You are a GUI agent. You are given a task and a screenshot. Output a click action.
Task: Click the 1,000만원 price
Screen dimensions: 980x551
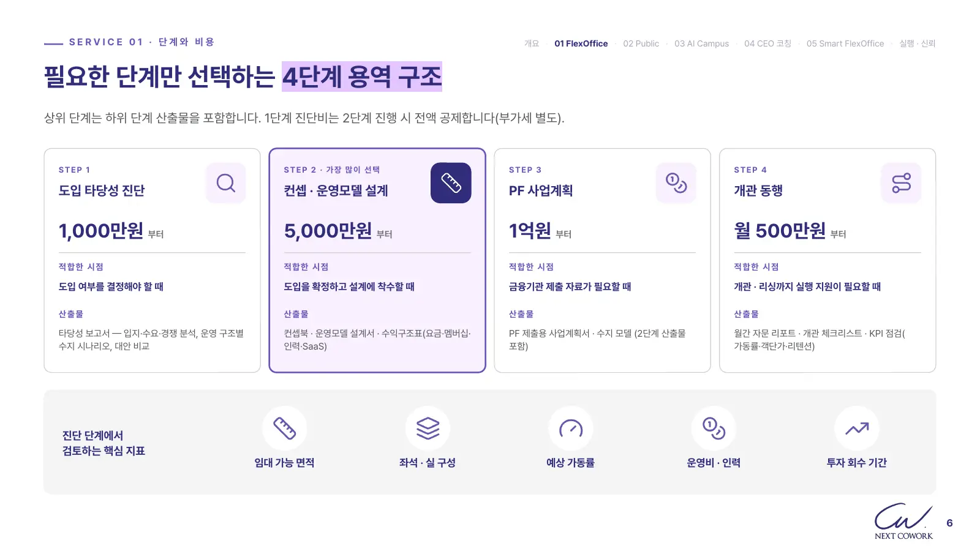101,231
